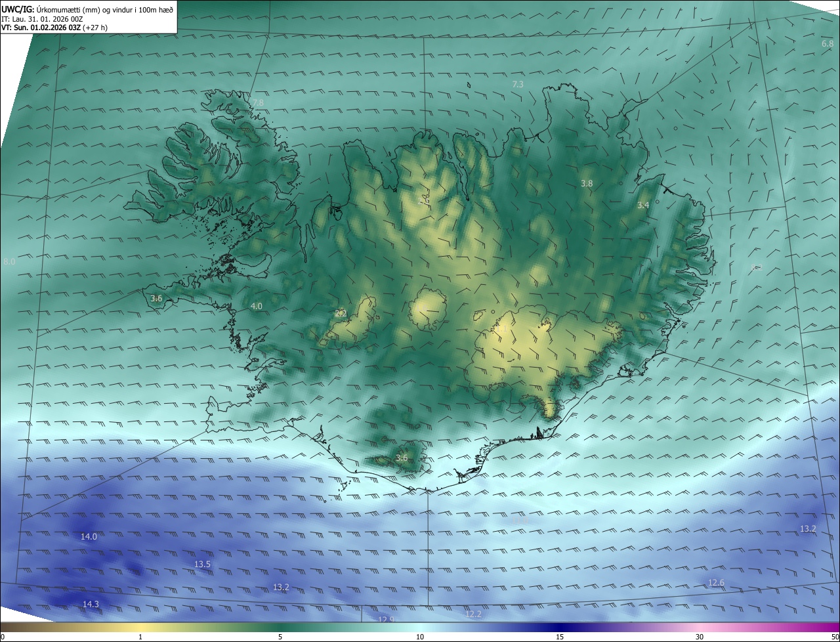840x642 pixels.
Task: Click the value 13.5 on the map
Action: [x=202, y=565]
